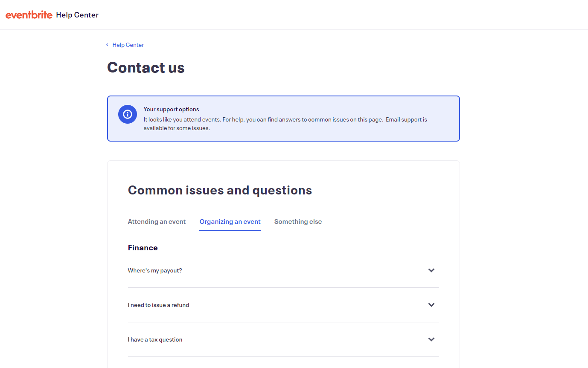The image size is (588, 368).
Task: Click the Your support options banner title
Action: [171, 109]
